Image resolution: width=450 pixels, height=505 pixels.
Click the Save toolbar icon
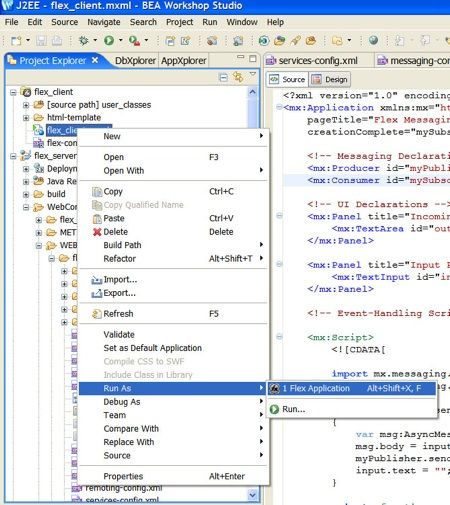tap(41, 41)
